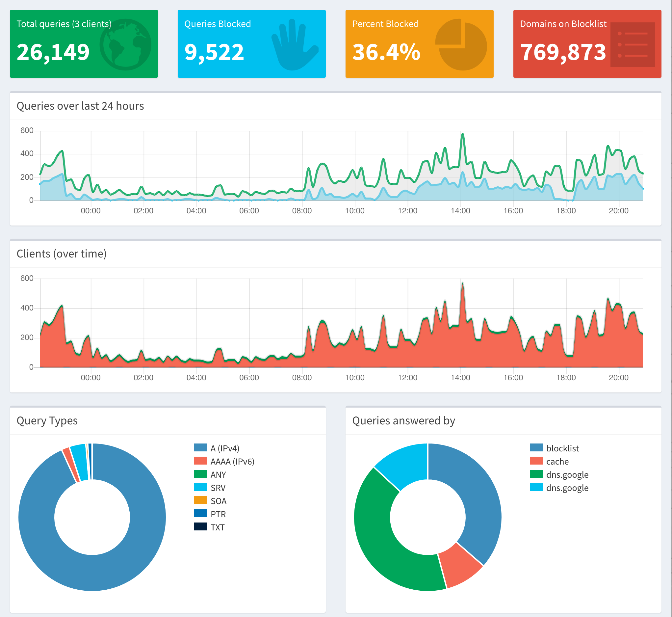Toggle the blocklist legend entry visibility

(562, 448)
